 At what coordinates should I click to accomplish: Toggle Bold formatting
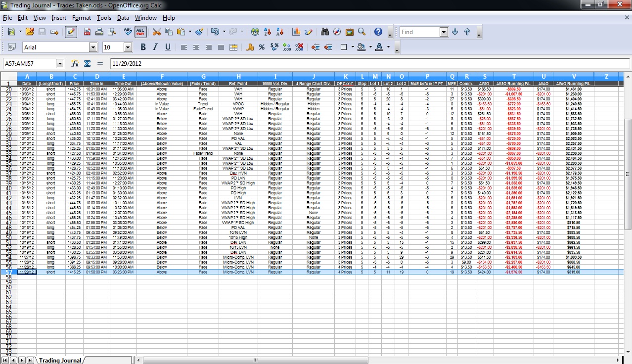143,47
